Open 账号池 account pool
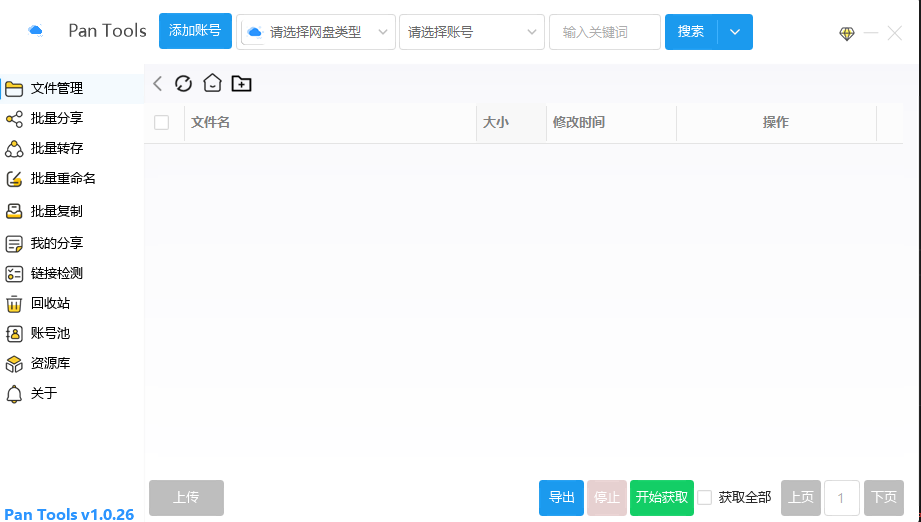The image size is (921, 522). coord(50,333)
